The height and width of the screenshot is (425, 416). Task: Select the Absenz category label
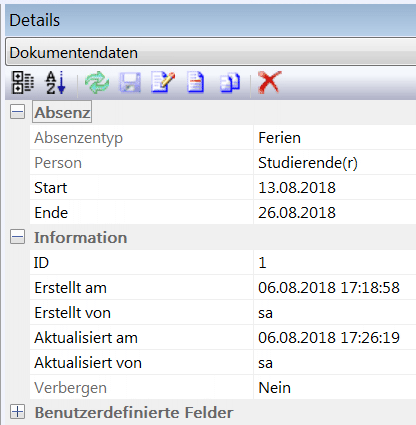click(x=62, y=112)
